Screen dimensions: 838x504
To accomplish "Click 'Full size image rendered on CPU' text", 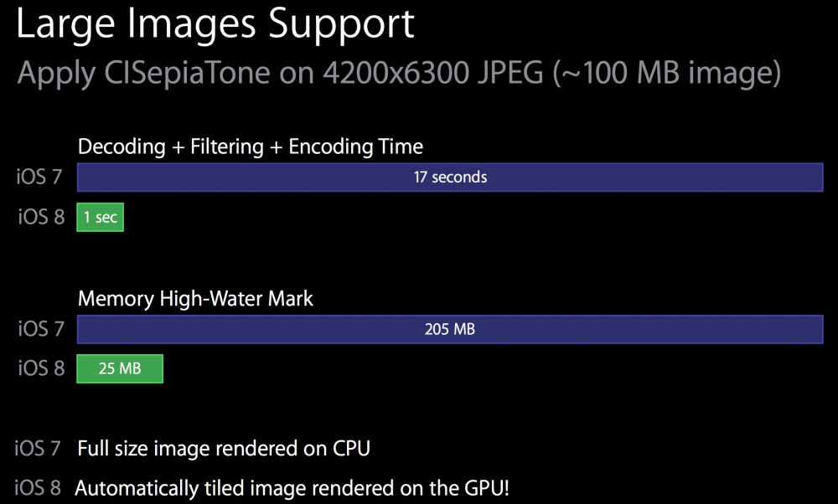I will (224, 449).
